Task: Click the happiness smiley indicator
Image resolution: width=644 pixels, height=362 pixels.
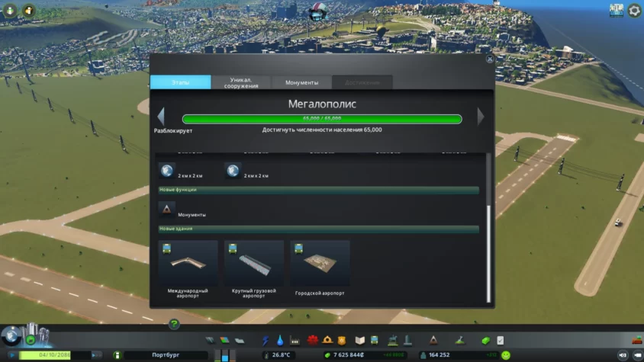Action: 506,355
